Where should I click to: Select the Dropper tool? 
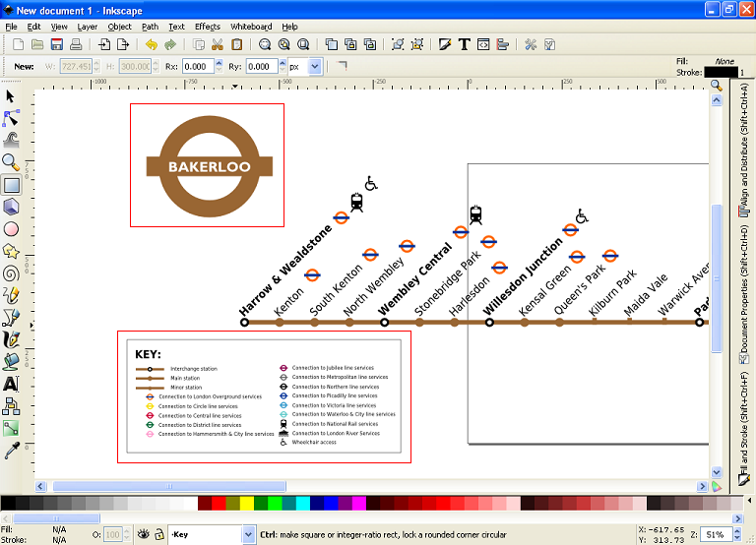pos(11,451)
